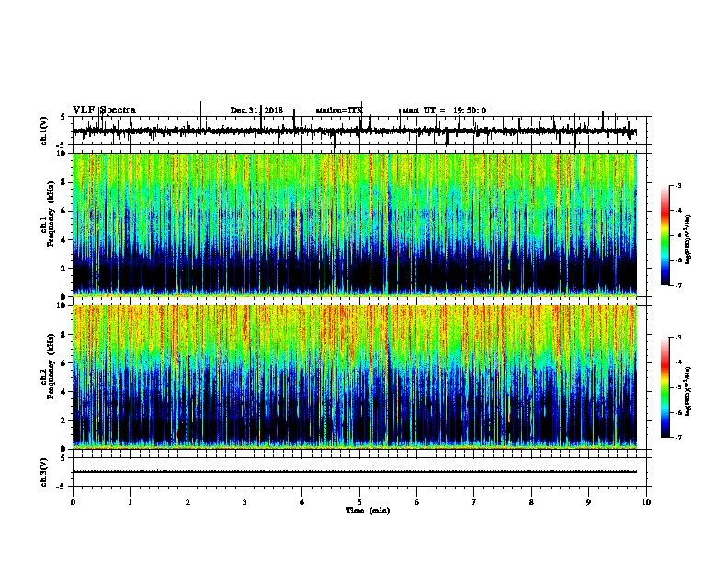Click the "6" kHz tick of ch.2 spectrogram
728x563 pixels.
63,363
